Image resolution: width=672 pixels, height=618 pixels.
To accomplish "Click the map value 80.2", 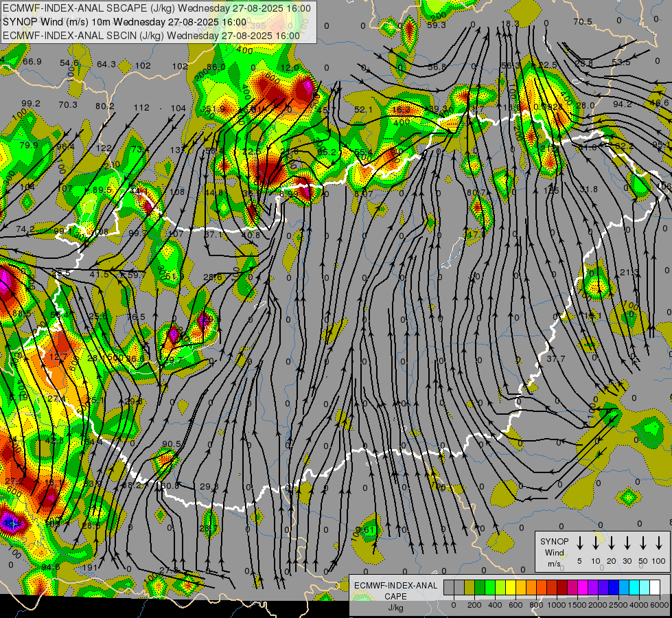I will [105, 106].
